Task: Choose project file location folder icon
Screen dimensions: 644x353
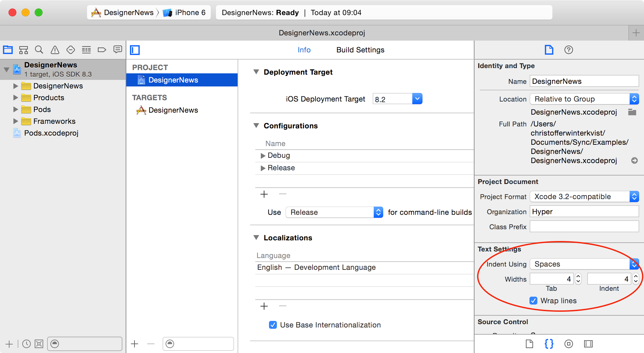Action: coord(632,112)
